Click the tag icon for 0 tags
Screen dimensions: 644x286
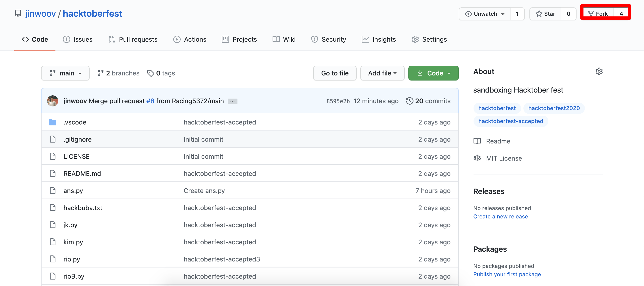point(151,73)
